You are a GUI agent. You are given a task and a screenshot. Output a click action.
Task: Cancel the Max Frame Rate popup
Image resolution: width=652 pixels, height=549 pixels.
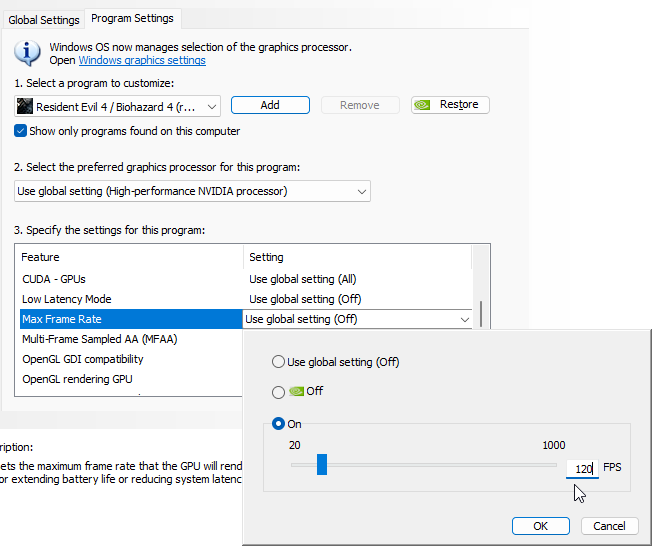(x=609, y=526)
